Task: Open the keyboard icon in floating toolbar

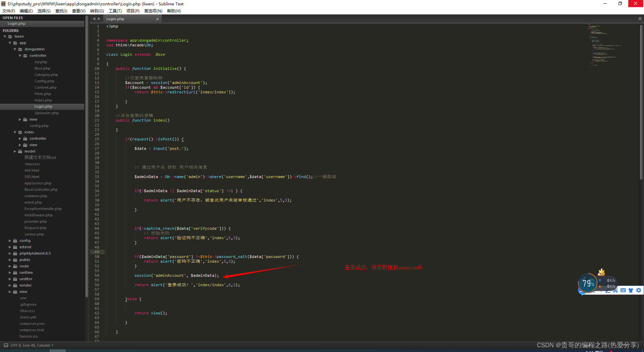Action: (x=623, y=290)
